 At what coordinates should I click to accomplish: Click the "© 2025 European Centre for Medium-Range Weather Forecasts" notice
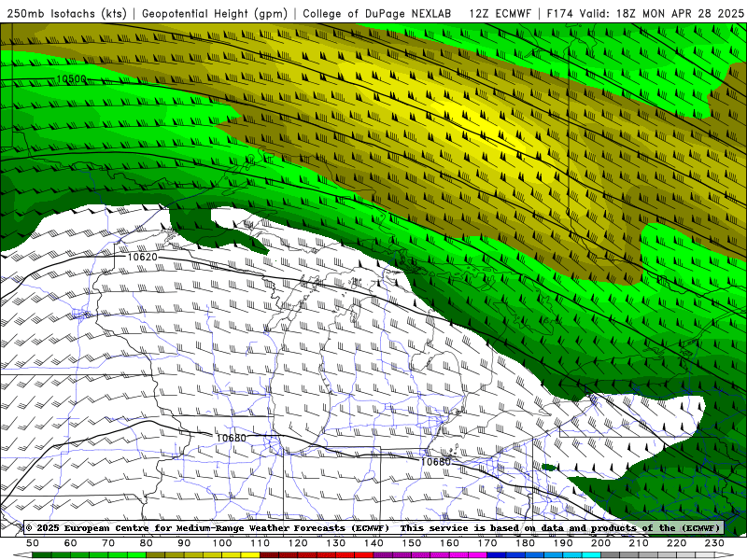click(x=207, y=528)
